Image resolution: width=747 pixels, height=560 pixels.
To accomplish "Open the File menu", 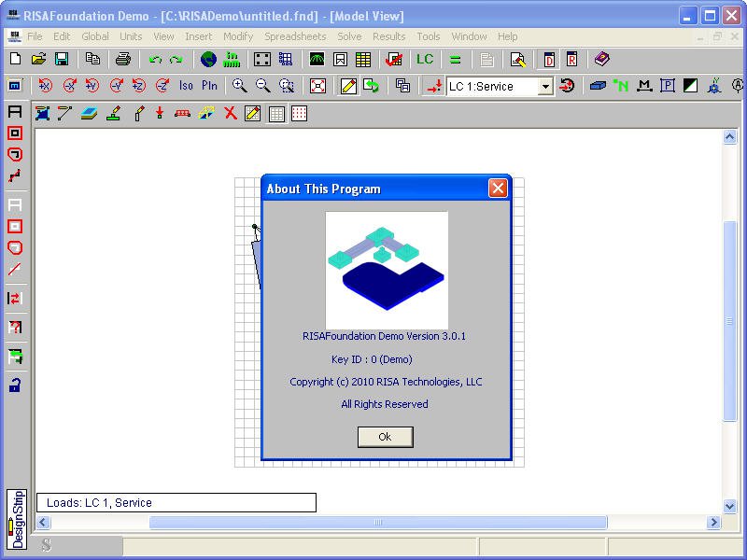I will (x=35, y=36).
